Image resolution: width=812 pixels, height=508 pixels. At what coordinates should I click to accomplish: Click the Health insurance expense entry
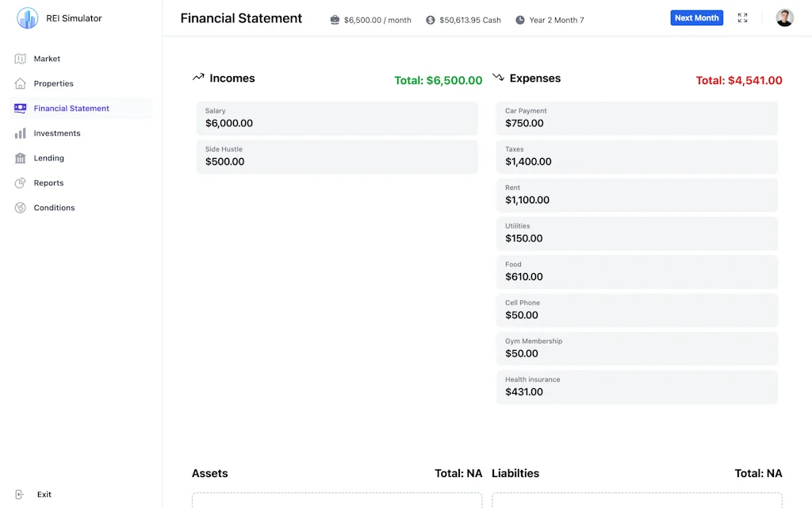click(x=637, y=387)
